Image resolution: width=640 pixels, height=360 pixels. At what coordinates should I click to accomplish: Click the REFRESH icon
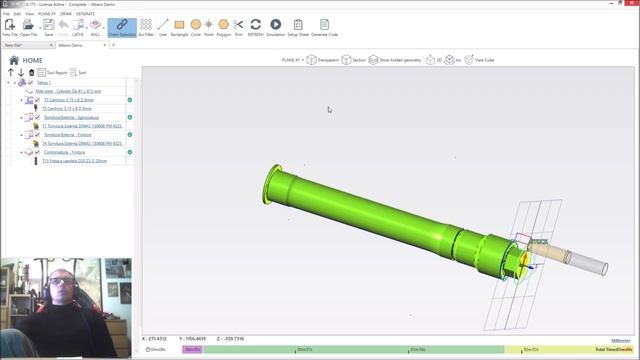click(256, 25)
